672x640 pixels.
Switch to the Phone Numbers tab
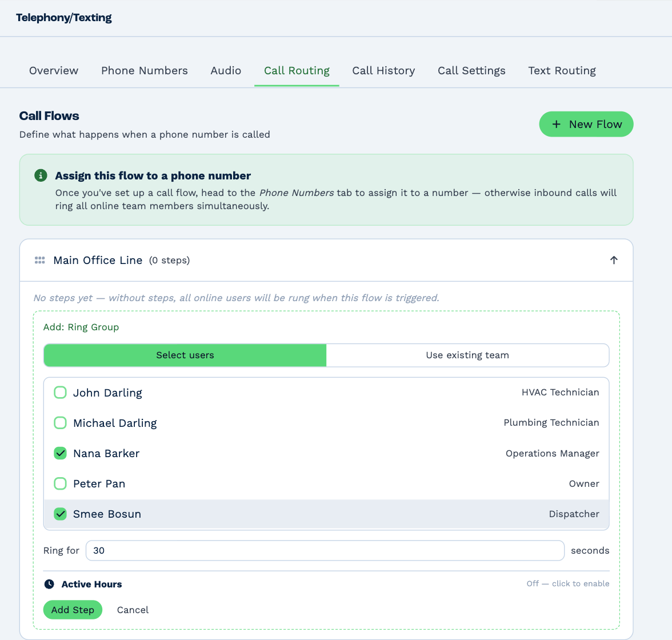point(145,71)
